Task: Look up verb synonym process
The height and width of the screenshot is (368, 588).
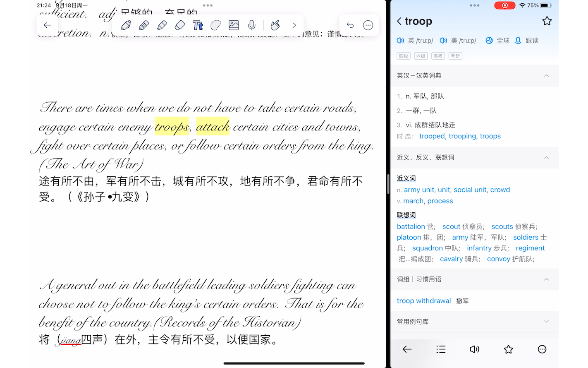Action: click(x=440, y=201)
